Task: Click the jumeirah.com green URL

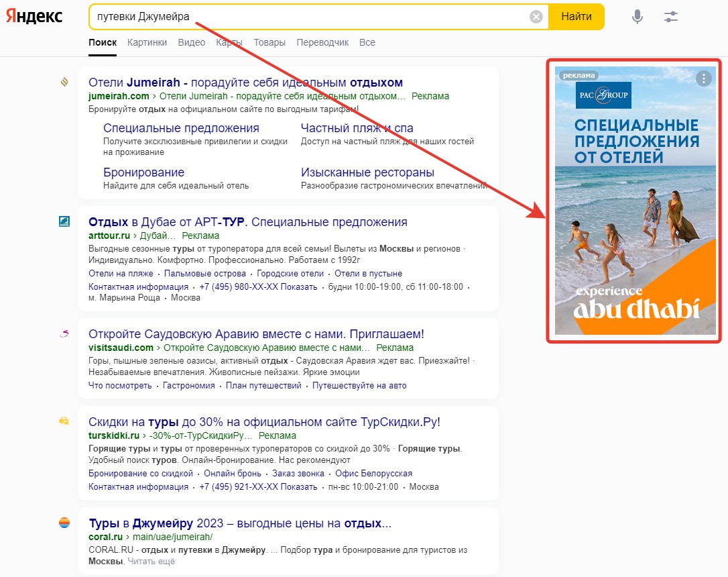Action: [x=119, y=96]
